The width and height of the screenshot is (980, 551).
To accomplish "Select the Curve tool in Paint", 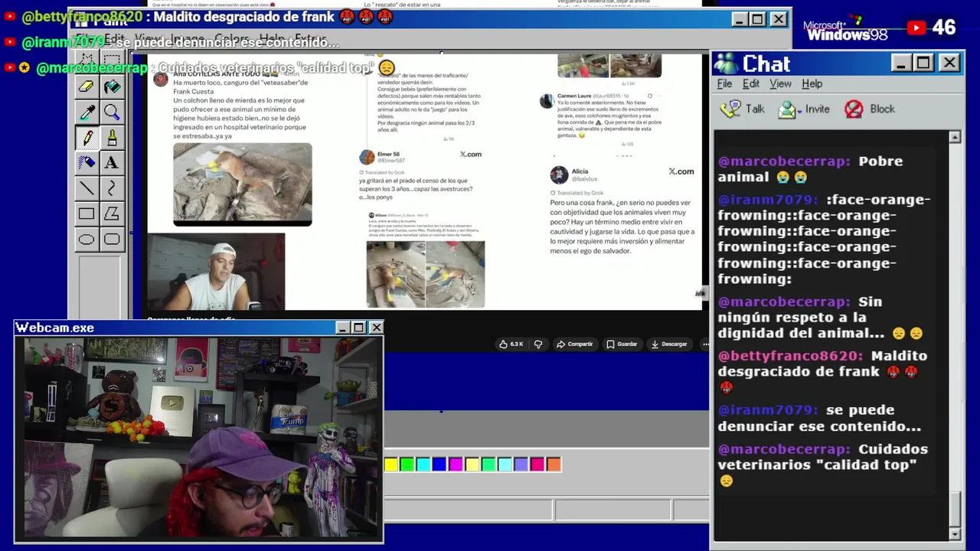I will tap(112, 188).
